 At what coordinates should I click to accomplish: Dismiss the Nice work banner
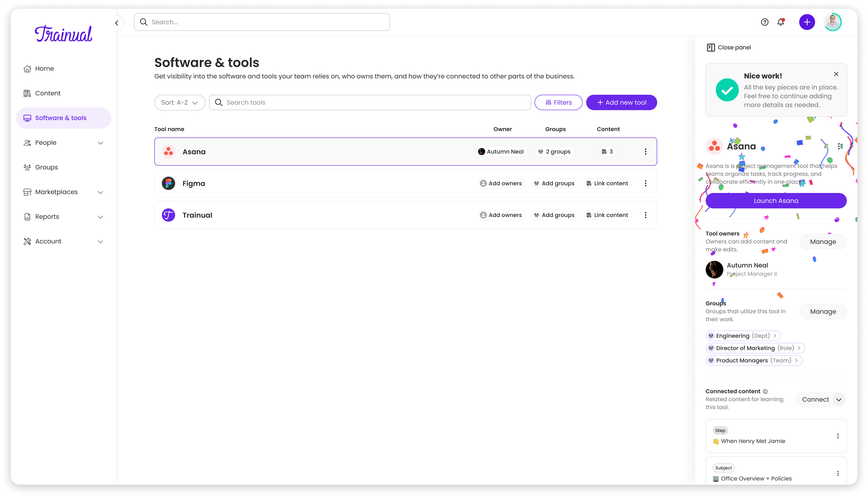click(836, 74)
